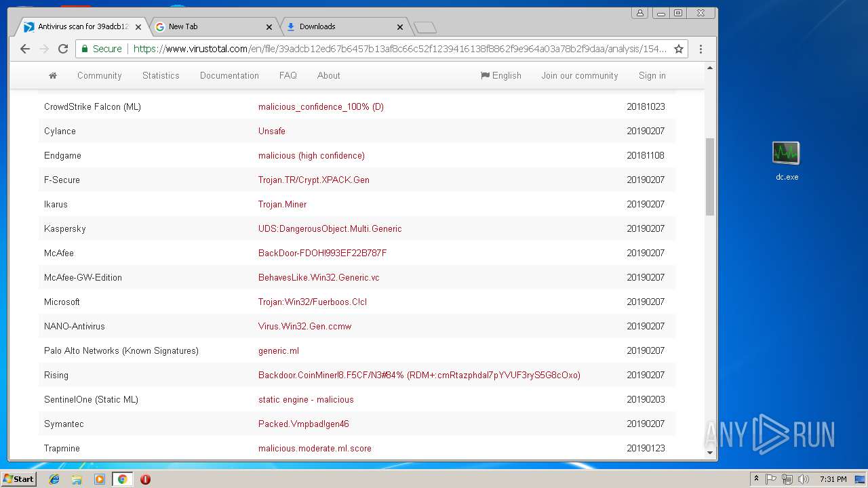Open File Explorer from taskbar
868x488 pixels.
coord(77,479)
